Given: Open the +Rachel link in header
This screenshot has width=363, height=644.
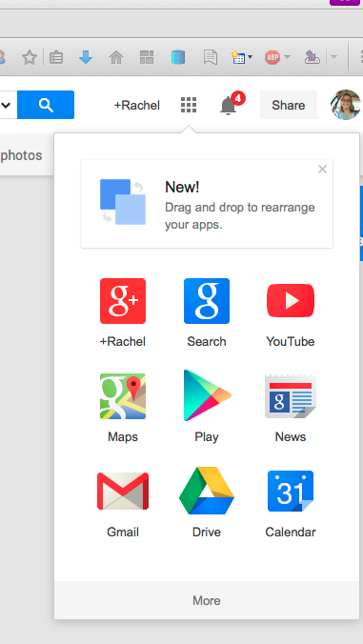Looking at the screenshot, I should (x=137, y=106).
